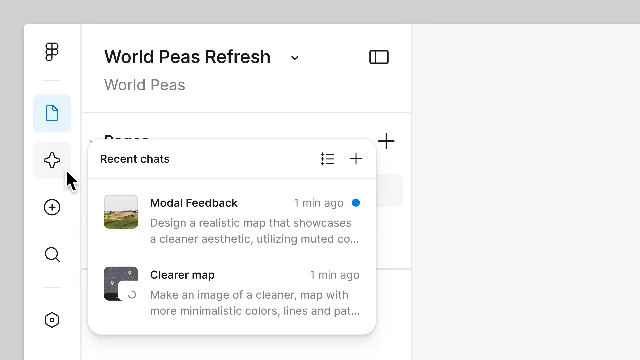This screenshot has width=640, height=360.
Task: Open the Modal Feedback chat
Action: 232,220
